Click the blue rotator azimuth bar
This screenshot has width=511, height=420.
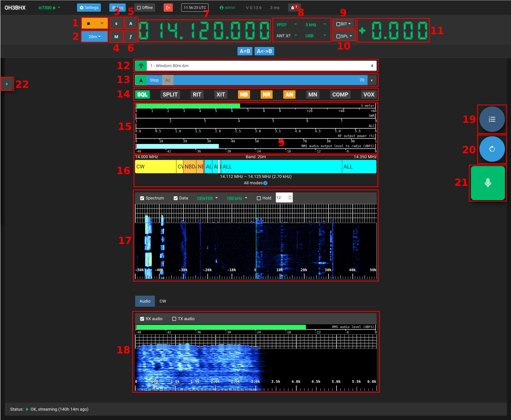point(271,80)
